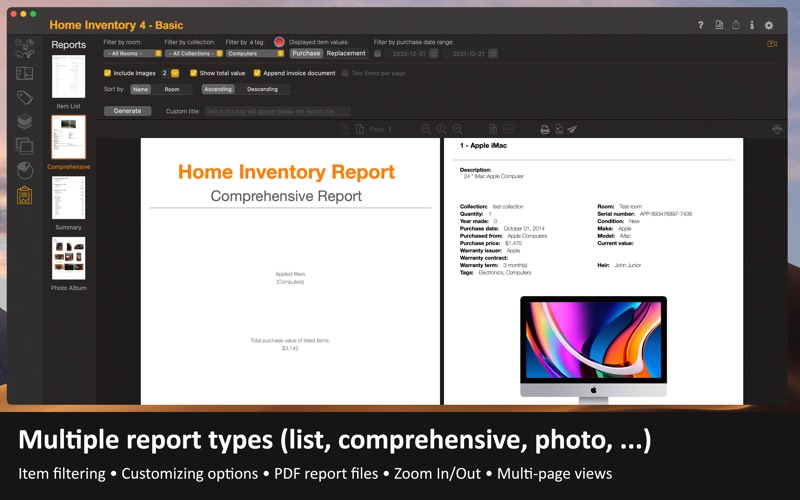Open the Help question mark icon
Screen dimensions: 800x500
pos(701,25)
